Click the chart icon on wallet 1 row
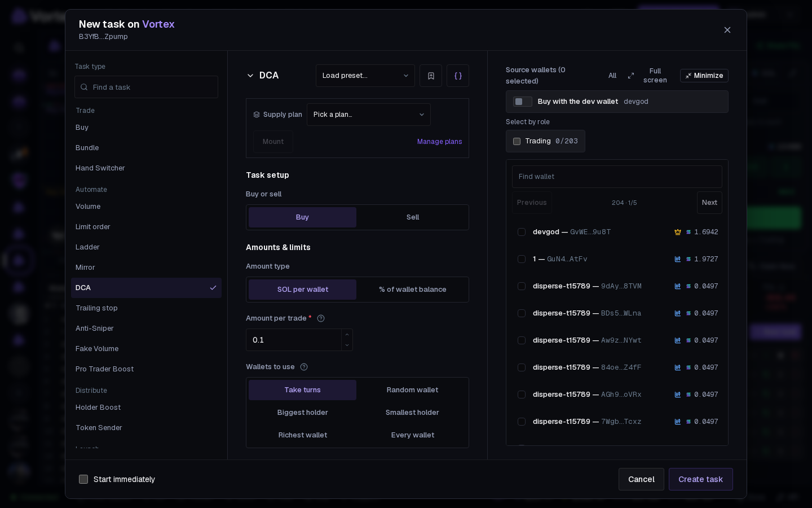812x508 pixels. click(x=678, y=259)
